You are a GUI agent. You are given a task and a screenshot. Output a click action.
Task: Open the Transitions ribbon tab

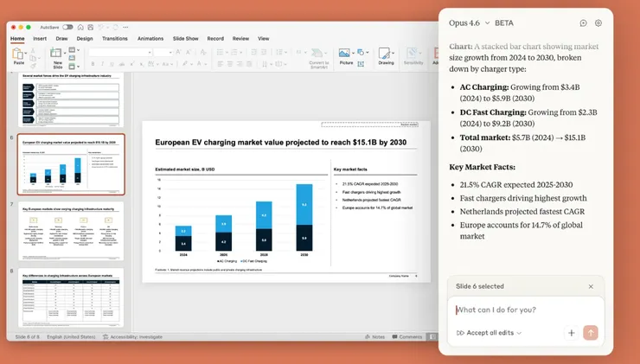(x=115, y=38)
